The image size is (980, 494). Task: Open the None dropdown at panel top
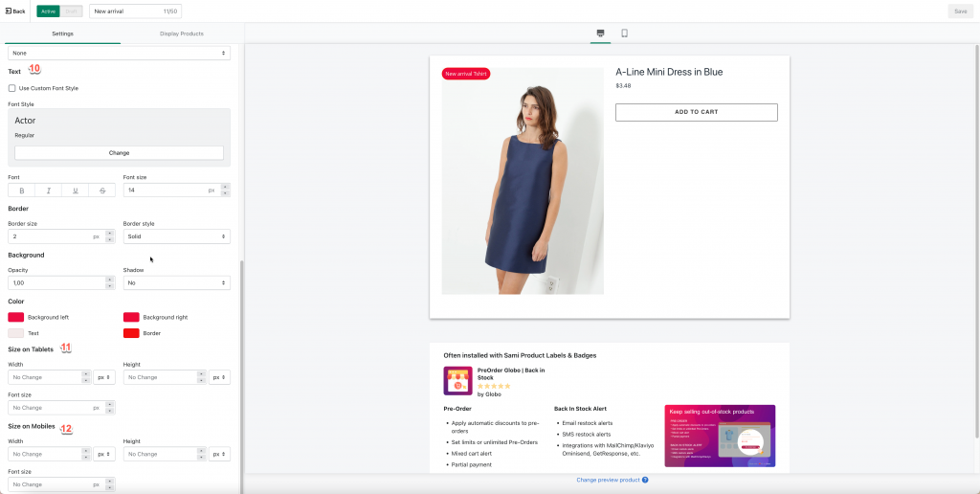[119, 54]
